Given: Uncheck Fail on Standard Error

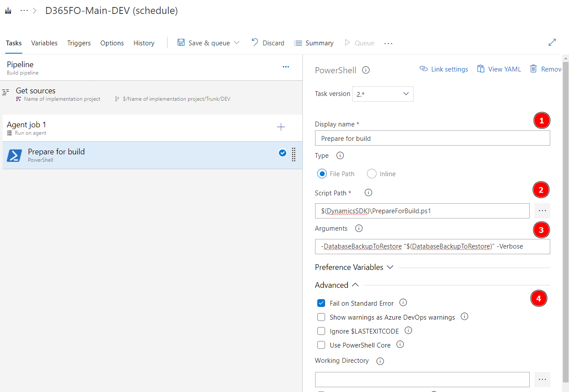Looking at the screenshot, I should (x=321, y=303).
